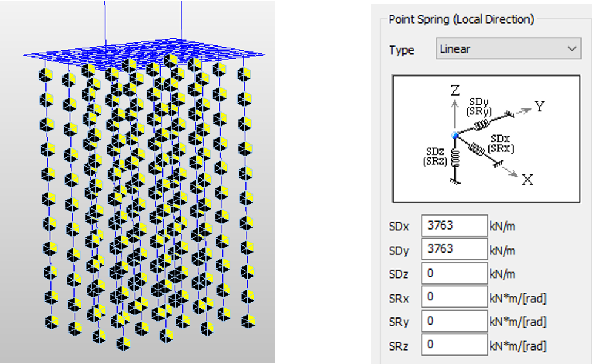Select the SRx rotational stiffness field
Screen dimensions: 592x364
(454, 297)
